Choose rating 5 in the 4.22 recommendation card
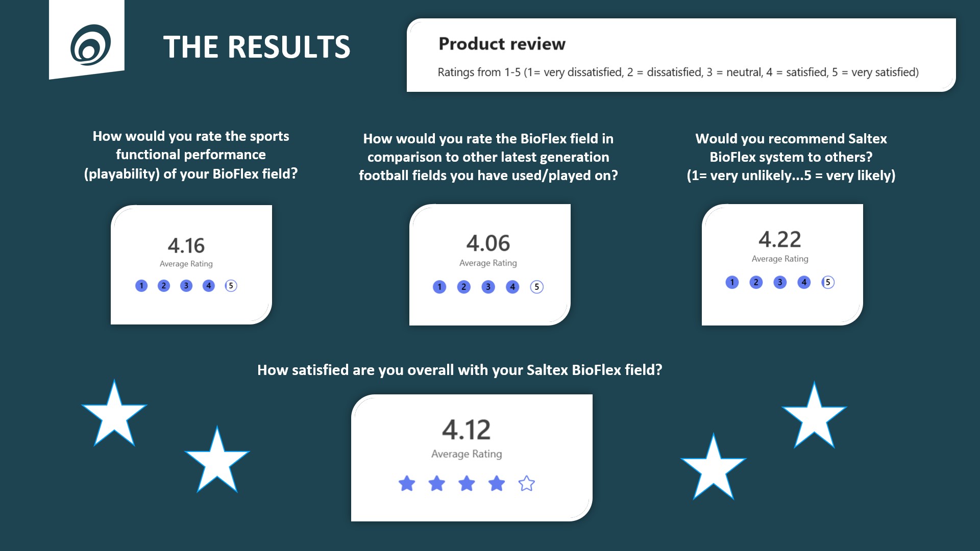980x551 pixels. pyautogui.click(x=828, y=282)
